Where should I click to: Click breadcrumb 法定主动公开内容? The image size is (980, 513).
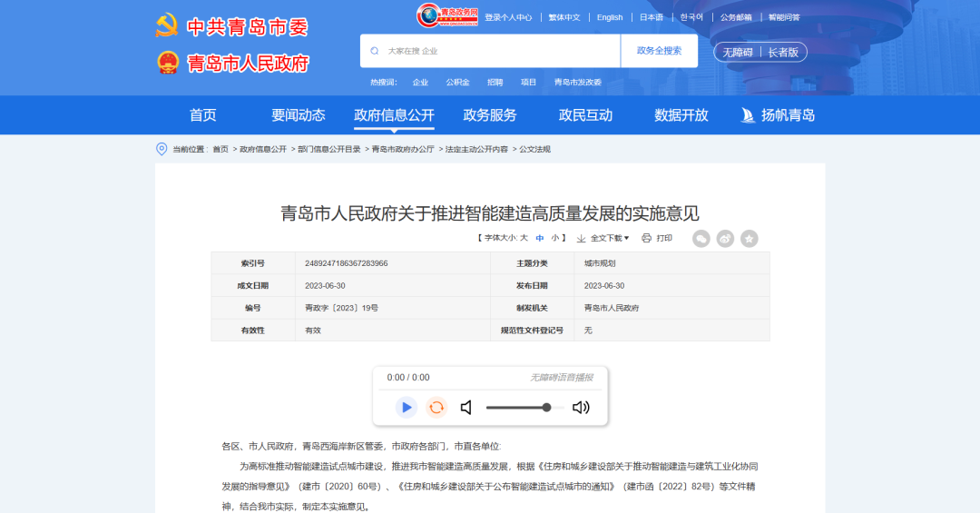477,149
